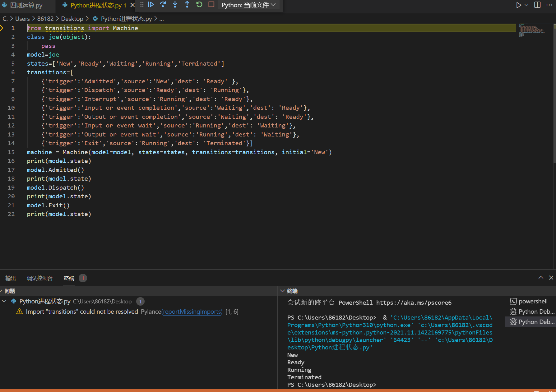Open the dropdown arrow beside Run button
Image resolution: width=556 pixels, height=392 pixels.
coord(526,5)
